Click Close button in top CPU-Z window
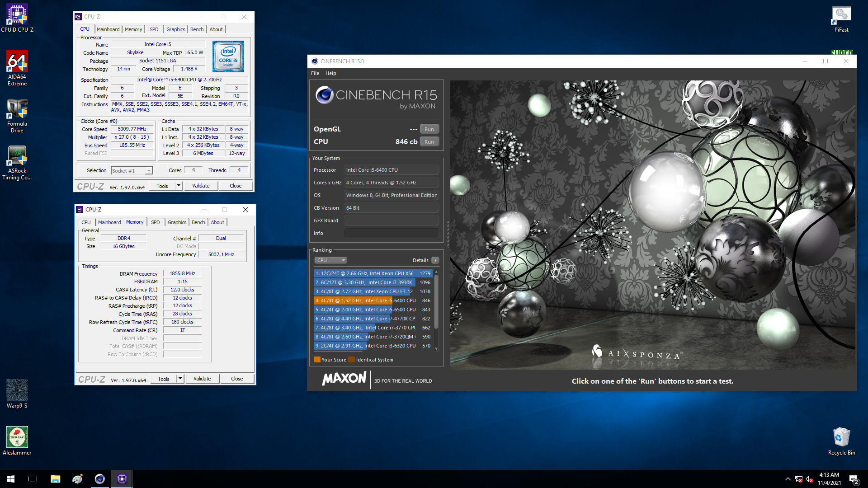 pyautogui.click(x=236, y=186)
